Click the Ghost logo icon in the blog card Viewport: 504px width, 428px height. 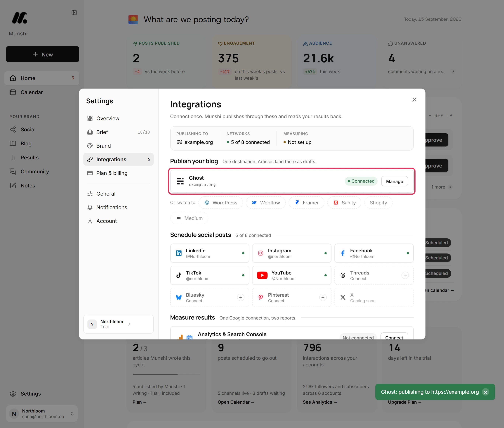tap(180, 181)
